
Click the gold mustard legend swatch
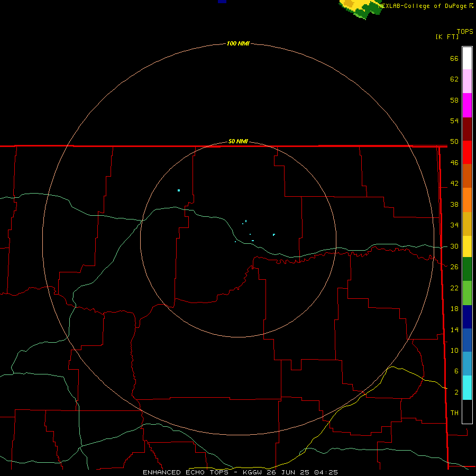(467, 224)
